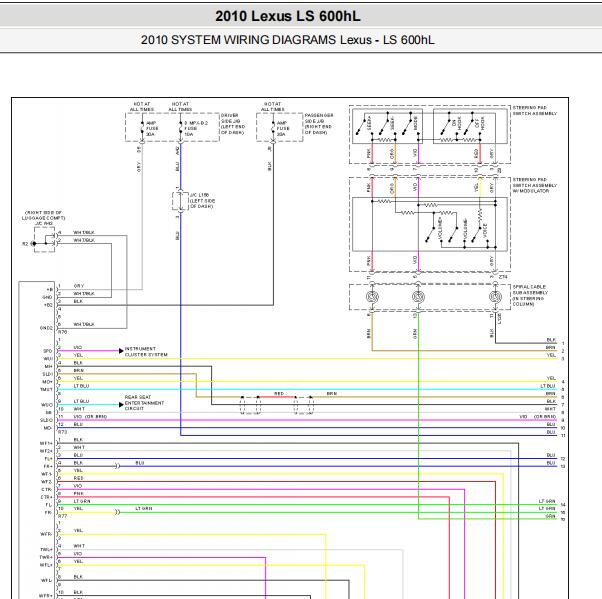Click '2010 SYSTEM WIRING DIAGRAMS Lexus - LS 600hL' subtitle
Image resolution: width=602 pixels, height=599 pixels.
[288, 40]
